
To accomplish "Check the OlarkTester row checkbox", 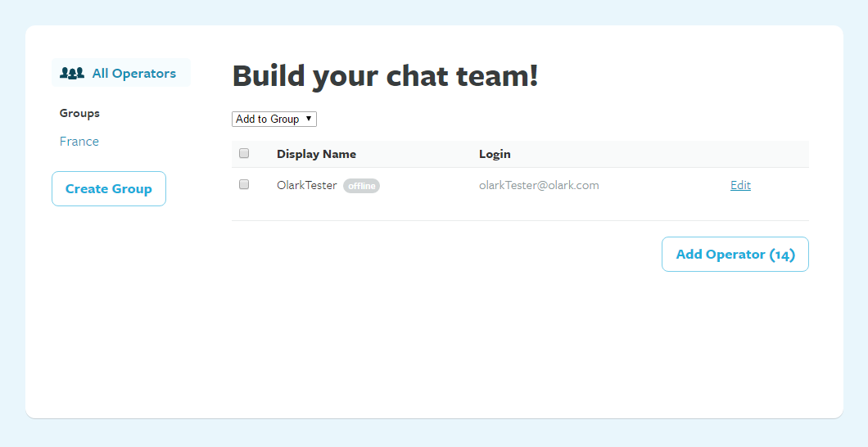I will (244, 185).
